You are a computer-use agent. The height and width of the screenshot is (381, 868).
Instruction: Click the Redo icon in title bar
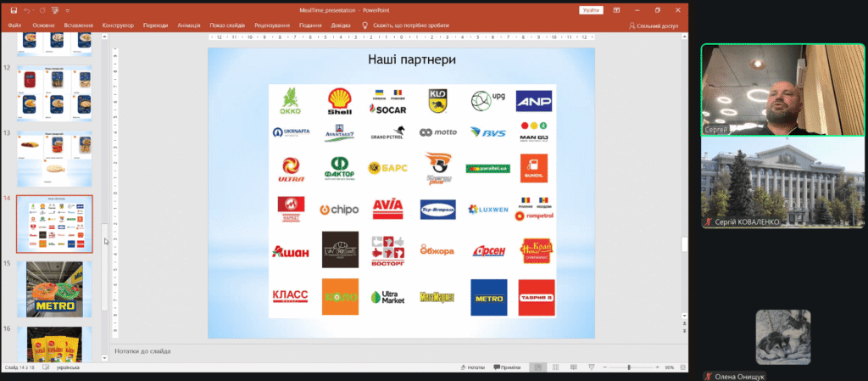pos(43,10)
